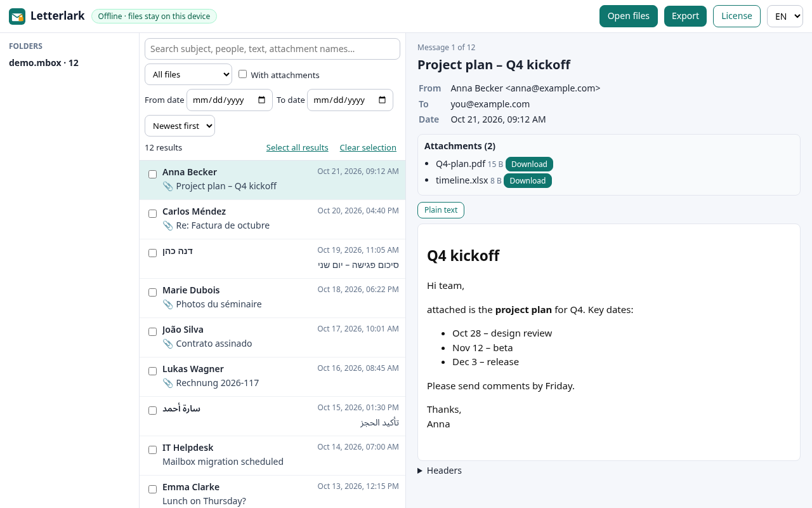Click the Clear selection link

click(x=368, y=147)
